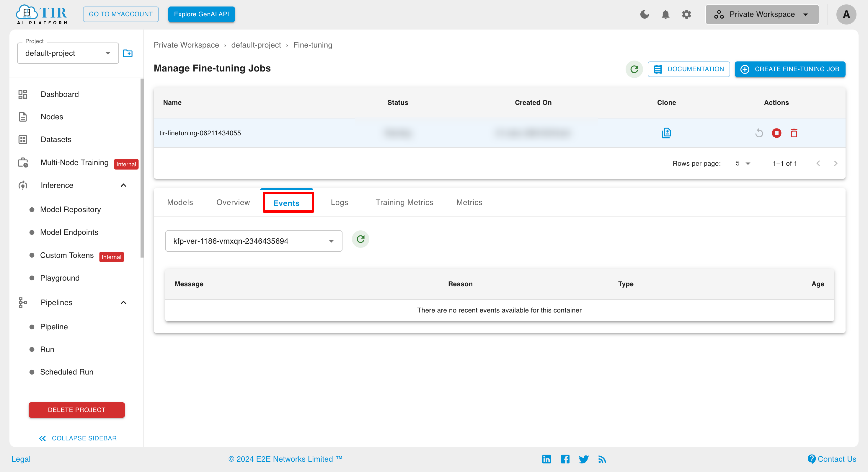The width and height of the screenshot is (868, 472).
Task: Open the LinkedIn footer icon
Action: tap(546, 459)
